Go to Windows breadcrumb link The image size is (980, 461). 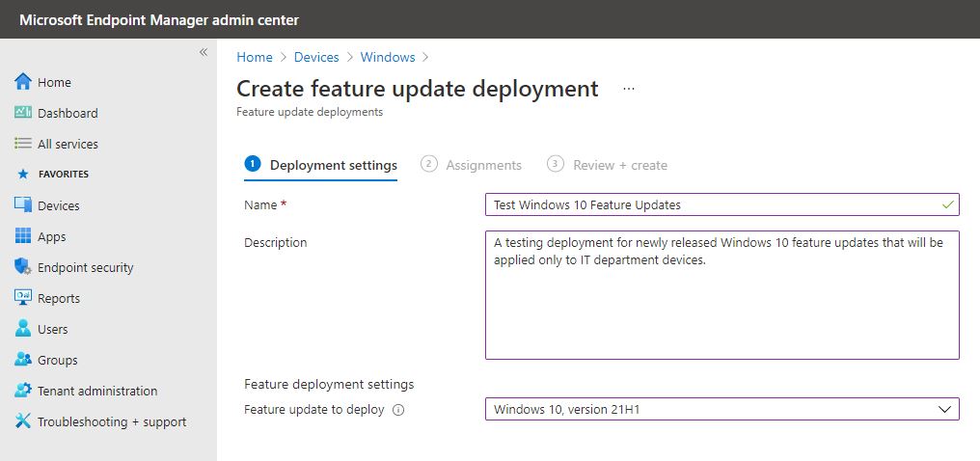click(388, 57)
